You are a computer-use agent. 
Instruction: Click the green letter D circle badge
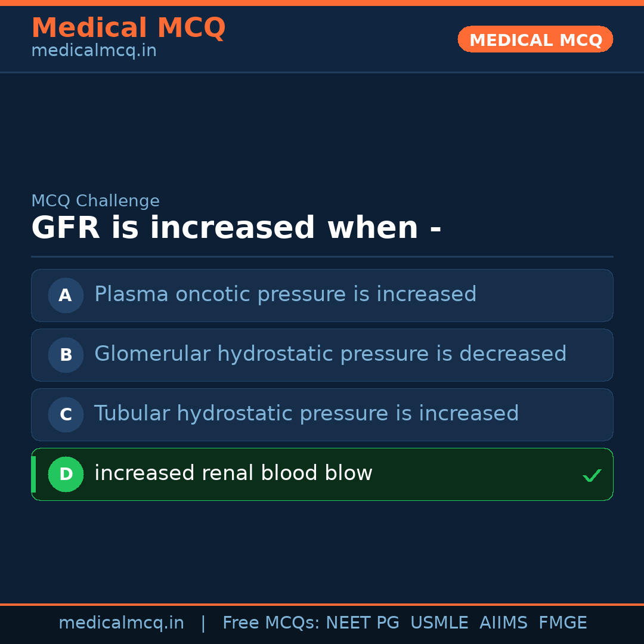pyautogui.click(x=66, y=474)
